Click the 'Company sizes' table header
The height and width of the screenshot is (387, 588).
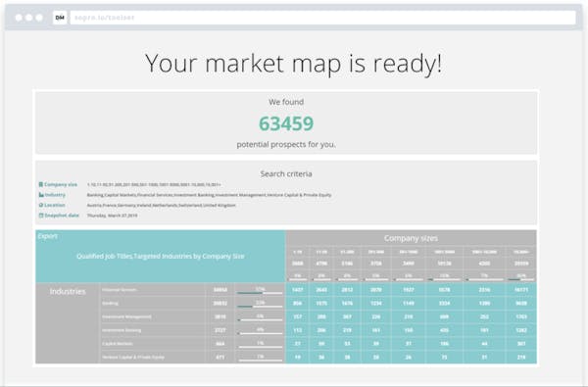tap(411, 238)
